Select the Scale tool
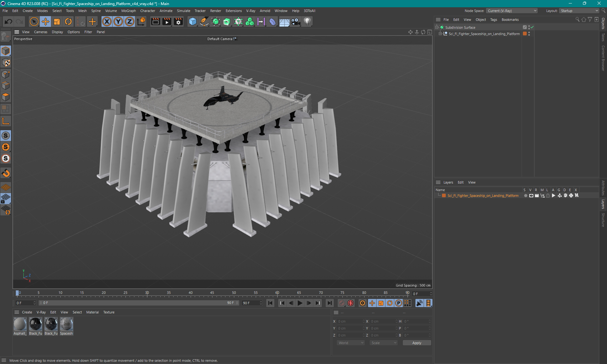This screenshot has width=607, height=364. click(57, 21)
